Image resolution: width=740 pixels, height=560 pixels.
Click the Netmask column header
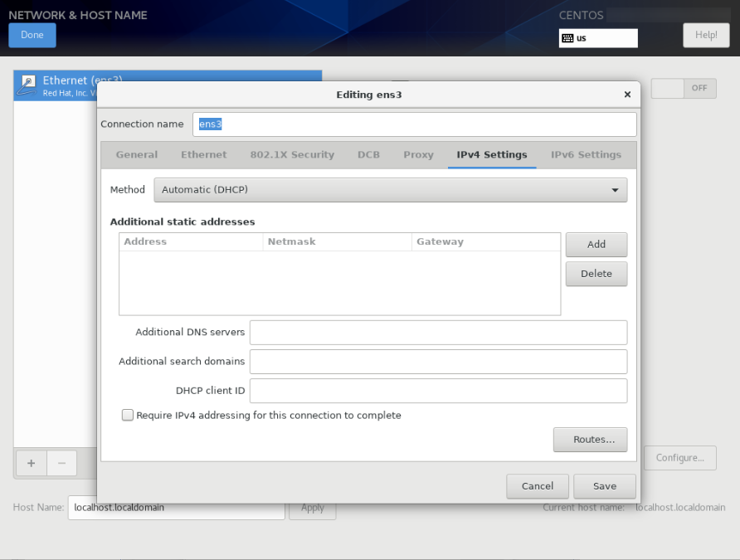click(x=337, y=241)
